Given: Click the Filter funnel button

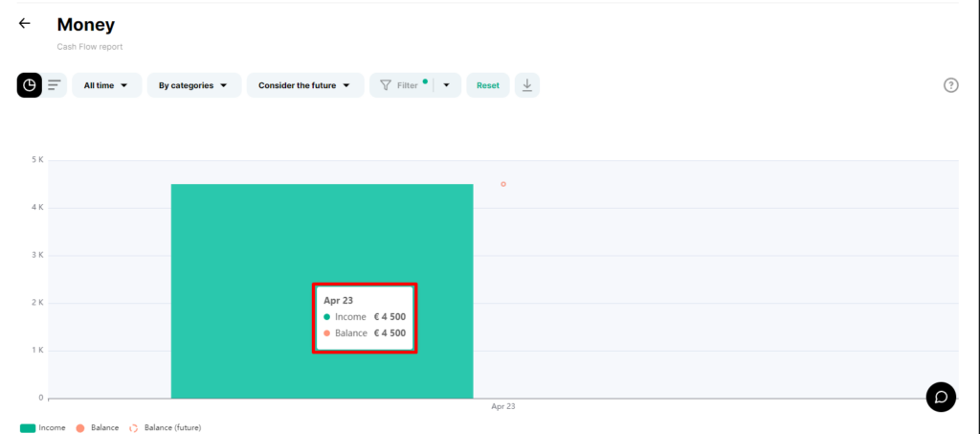Looking at the screenshot, I should pos(400,85).
